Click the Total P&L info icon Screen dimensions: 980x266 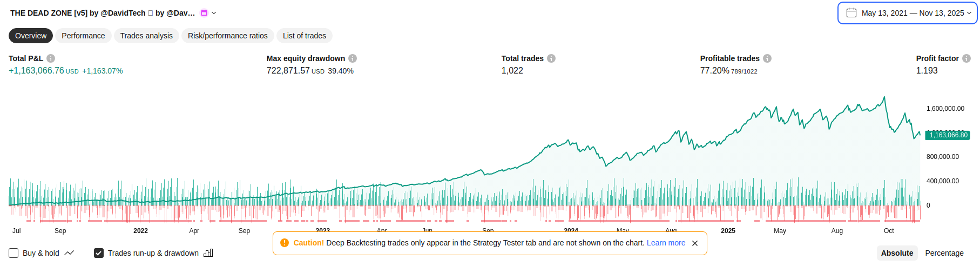tap(51, 58)
